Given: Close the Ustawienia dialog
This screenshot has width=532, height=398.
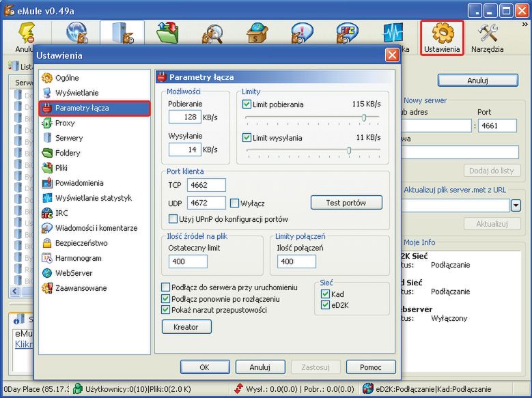Looking at the screenshot, I should [x=392, y=55].
